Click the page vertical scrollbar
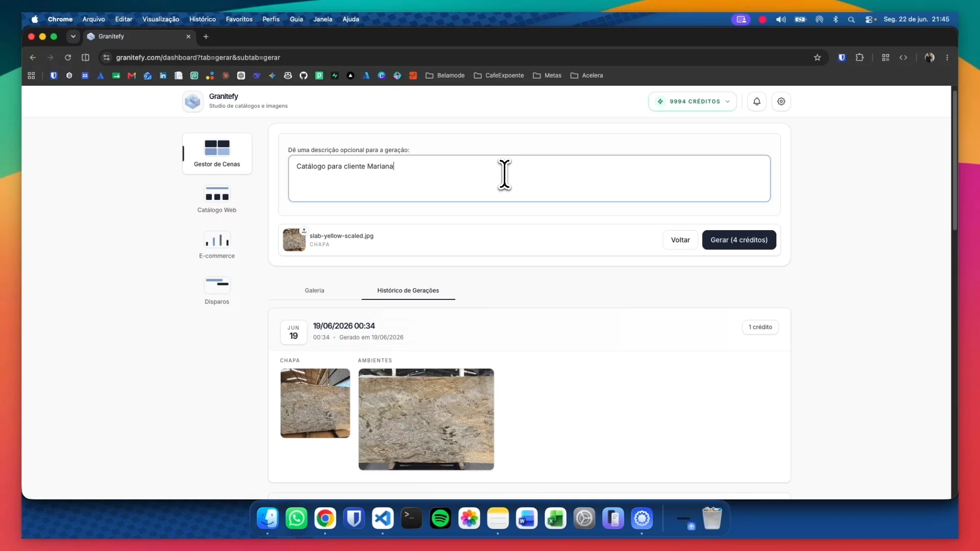The image size is (980, 551). 954,161
